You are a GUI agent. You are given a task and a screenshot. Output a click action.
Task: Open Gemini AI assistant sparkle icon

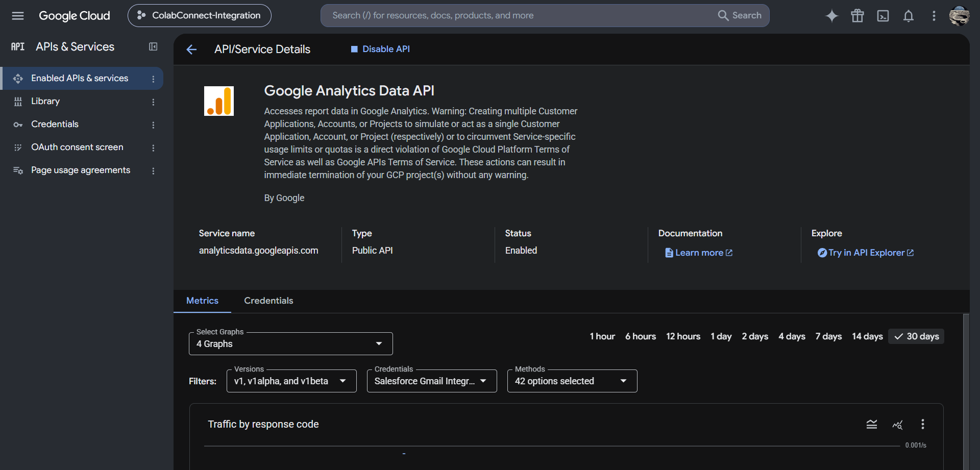click(832, 16)
